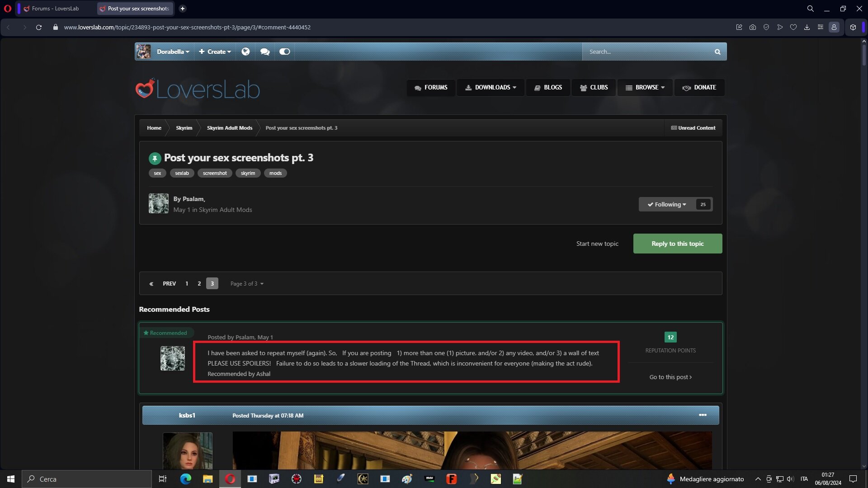Open the Clubs section
868x488 pixels.
click(x=594, y=88)
